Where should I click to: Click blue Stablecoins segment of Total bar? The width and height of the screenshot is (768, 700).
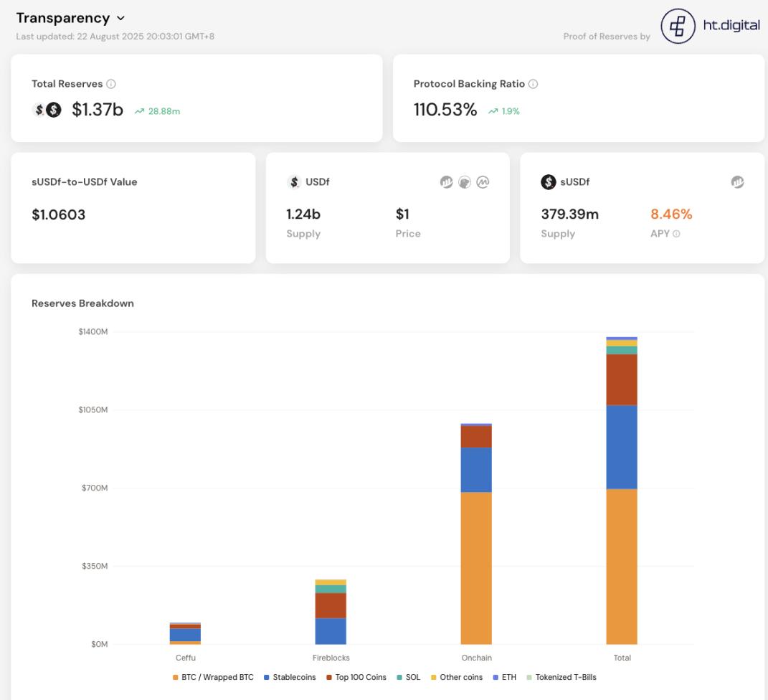[622, 447]
